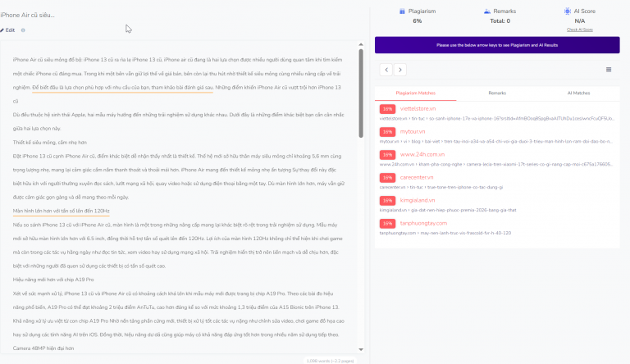Open the viettelstore.vn match link
630x364 pixels.
coord(418,109)
